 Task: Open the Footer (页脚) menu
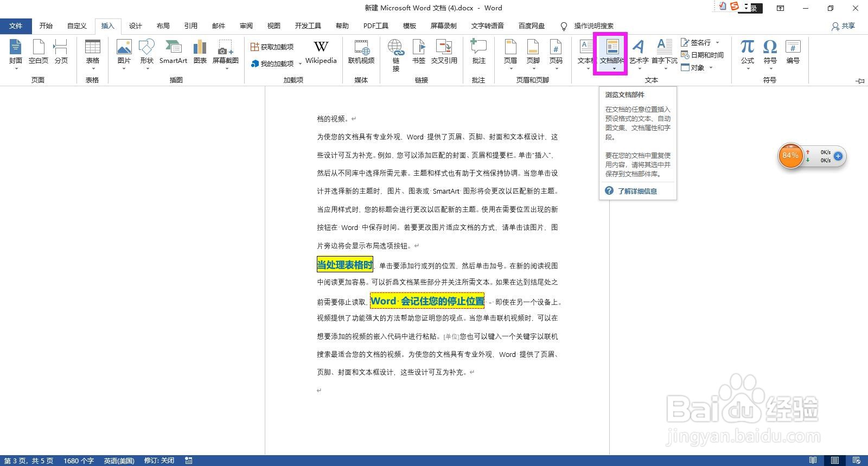[533, 54]
